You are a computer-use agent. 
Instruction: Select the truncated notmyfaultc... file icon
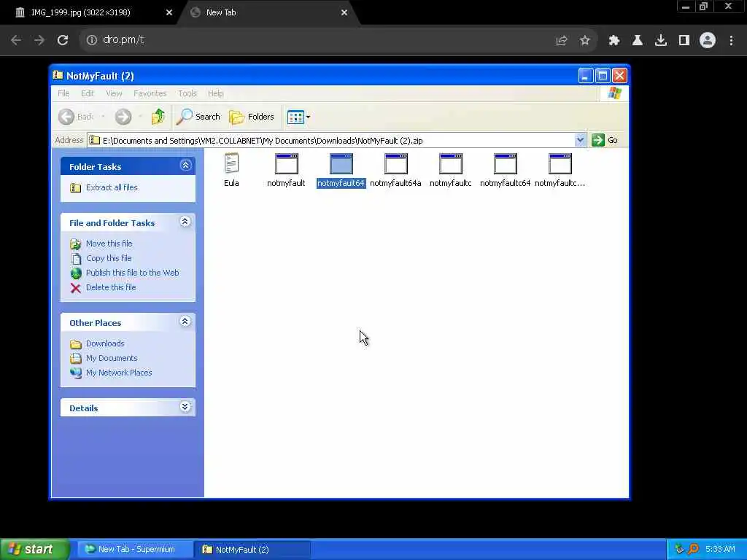560,164
